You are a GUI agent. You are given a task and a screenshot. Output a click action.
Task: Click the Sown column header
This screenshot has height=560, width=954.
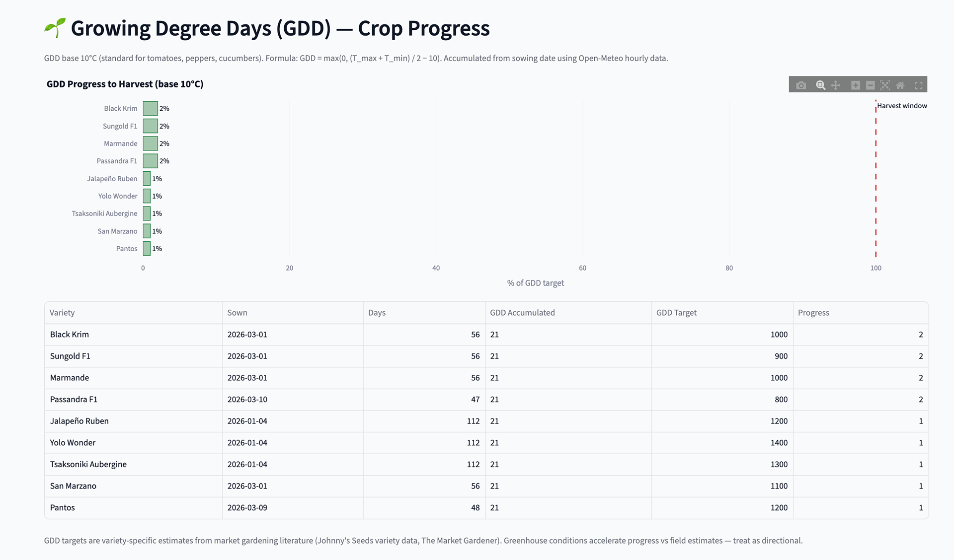(237, 313)
